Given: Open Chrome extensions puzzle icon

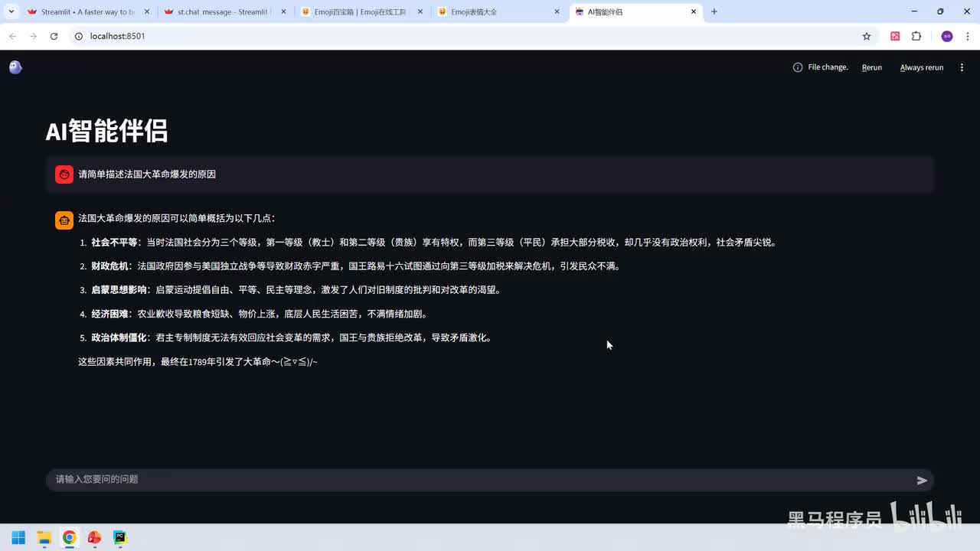Looking at the screenshot, I should [x=916, y=36].
